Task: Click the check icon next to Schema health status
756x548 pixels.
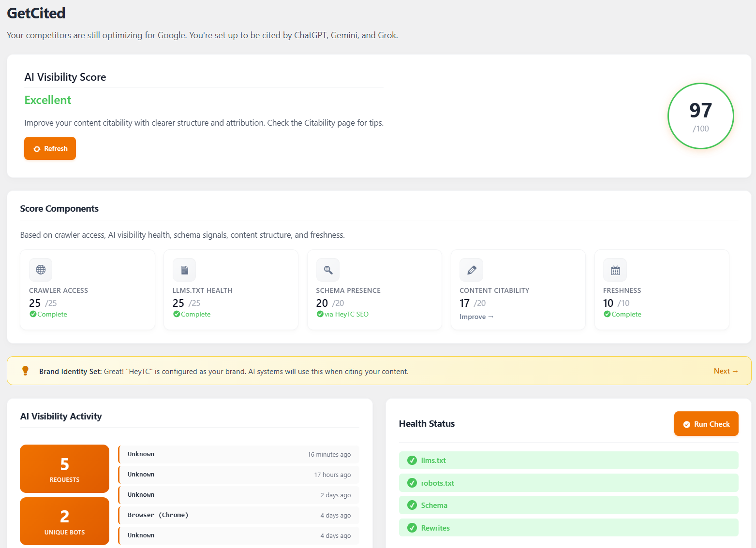Action: point(412,505)
